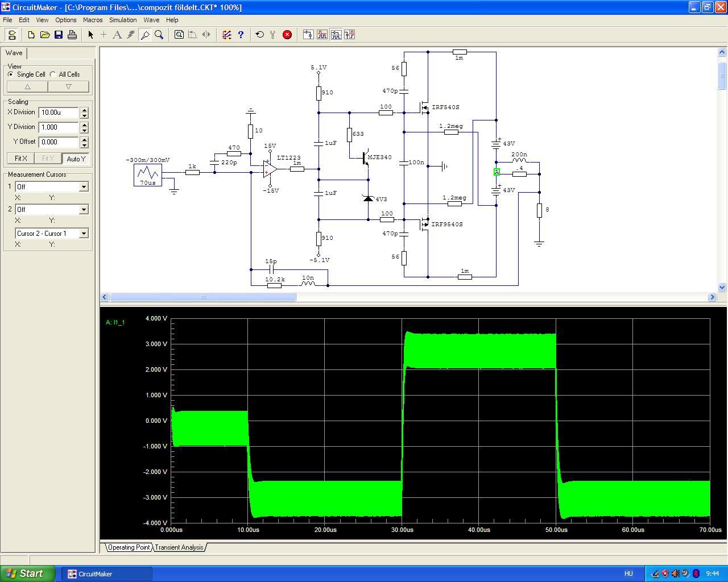Decrease the Y Division value
Viewport: 728px width, 582px height.
[84, 130]
